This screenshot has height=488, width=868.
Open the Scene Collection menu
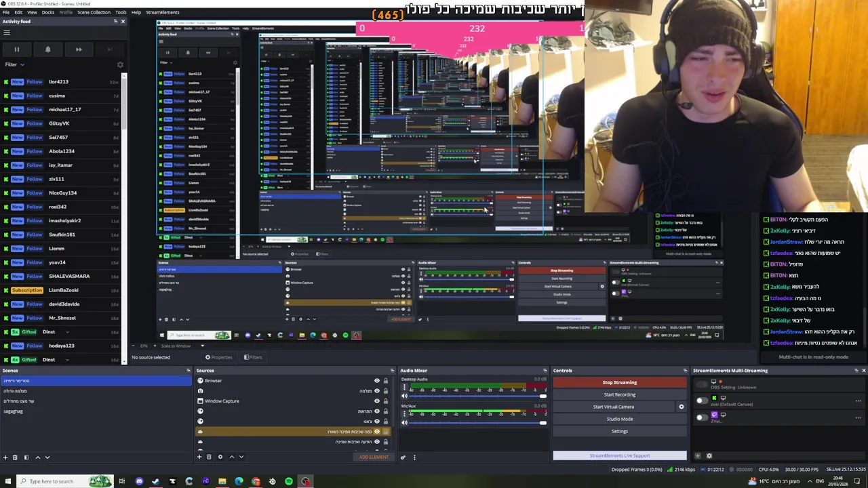click(94, 12)
